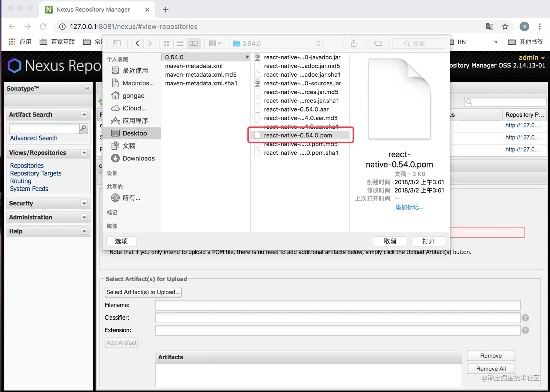
Task: Click the Remove All button
Action: click(491, 369)
